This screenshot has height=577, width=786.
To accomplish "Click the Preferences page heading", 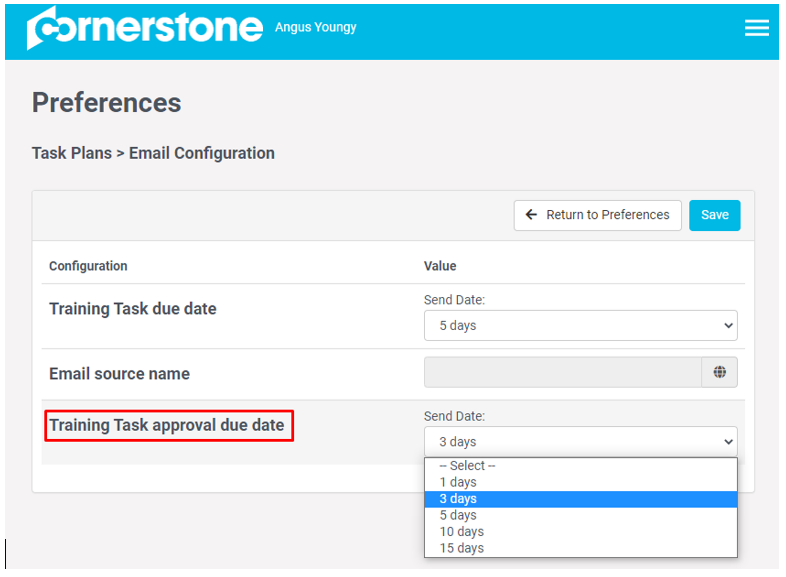I will coord(106,103).
